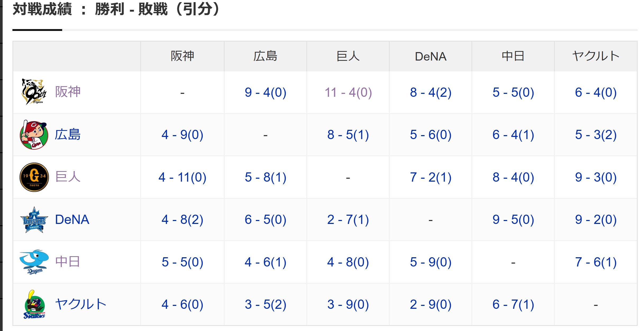Open Chunichi vs Yakult 7 - 6(1) record
This screenshot has height=331, width=644.
(x=596, y=262)
